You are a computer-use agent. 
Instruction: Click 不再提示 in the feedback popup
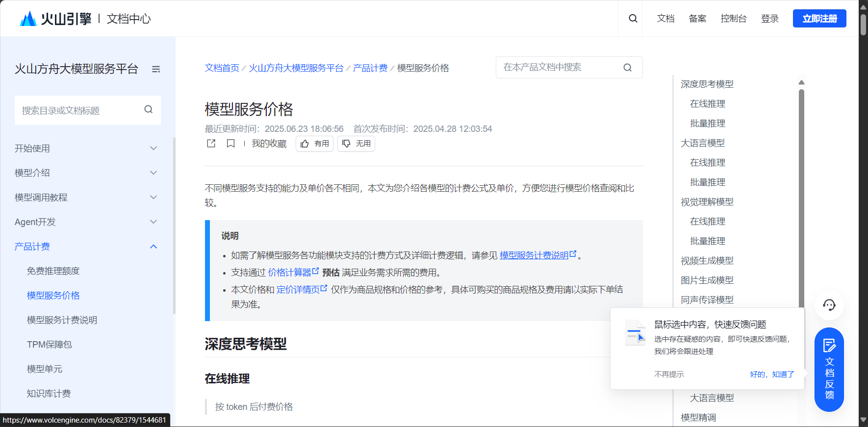(668, 374)
